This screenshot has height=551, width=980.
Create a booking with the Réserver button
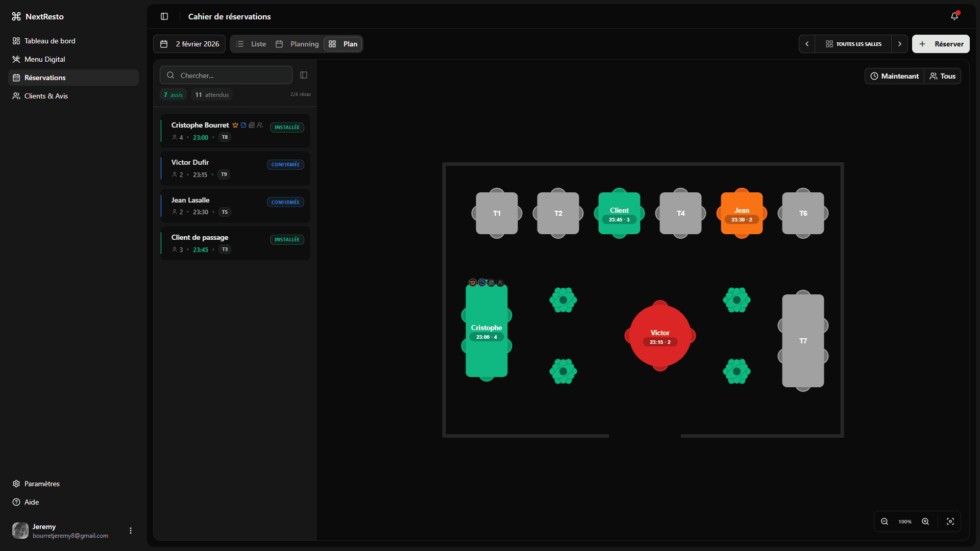pyautogui.click(x=941, y=44)
